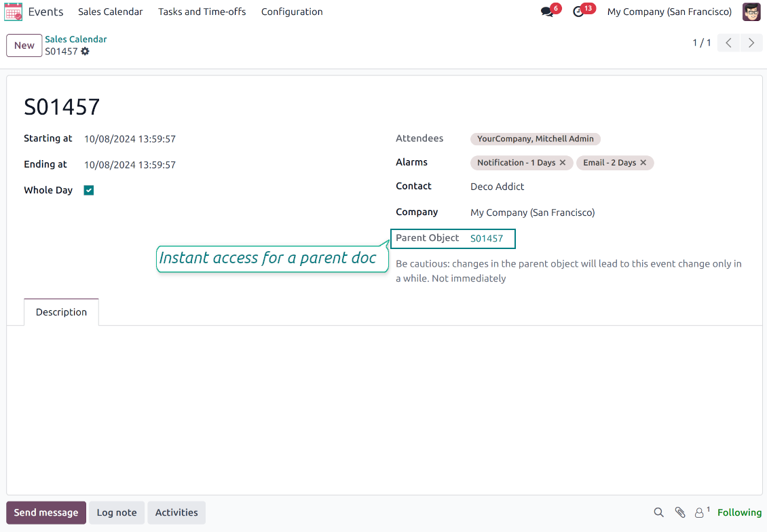This screenshot has width=767, height=532.
Task: Open the Configuration menu
Action: [292, 12]
